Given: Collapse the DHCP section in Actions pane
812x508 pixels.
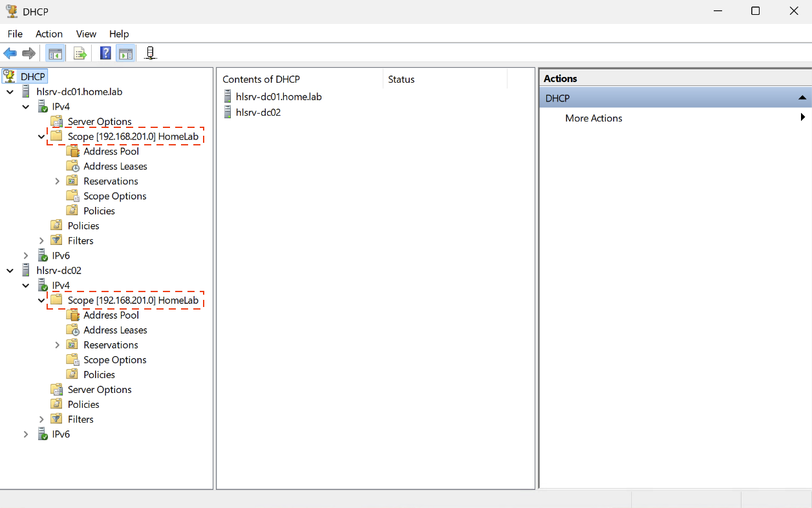Looking at the screenshot, I should click(802, 98).
